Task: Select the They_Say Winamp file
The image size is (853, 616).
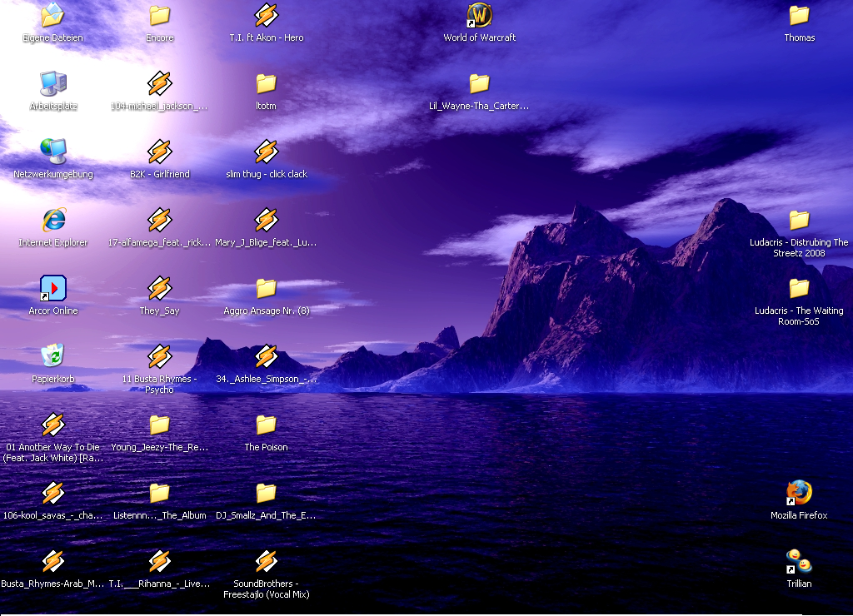Action: point(160,289)
